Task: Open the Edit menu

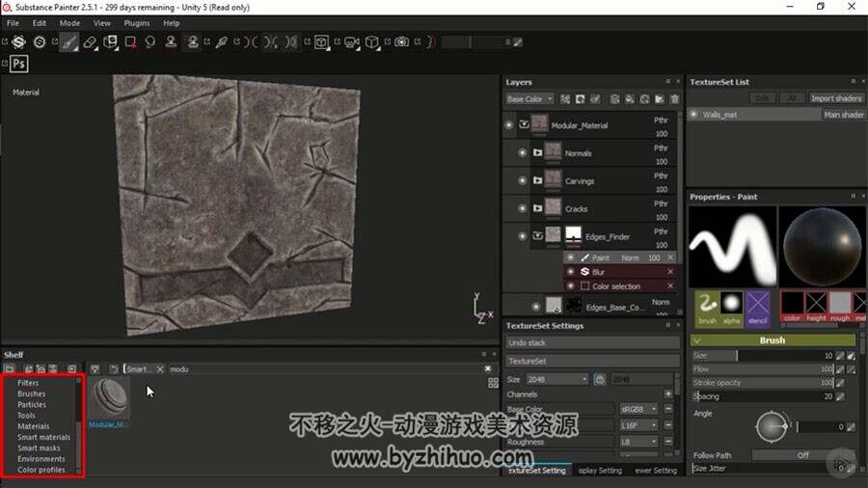Action: tap(40, 23)
